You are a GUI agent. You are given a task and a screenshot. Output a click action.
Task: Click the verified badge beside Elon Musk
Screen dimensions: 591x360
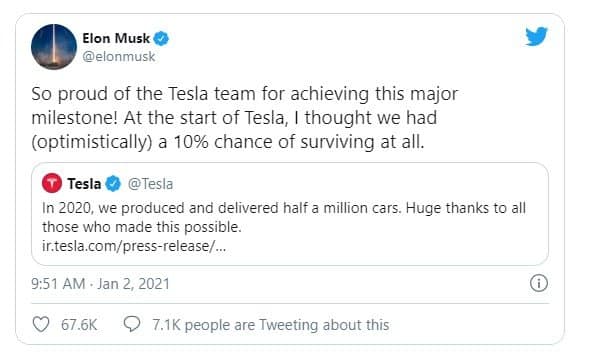pyautogui.click(x=161, y=38)
